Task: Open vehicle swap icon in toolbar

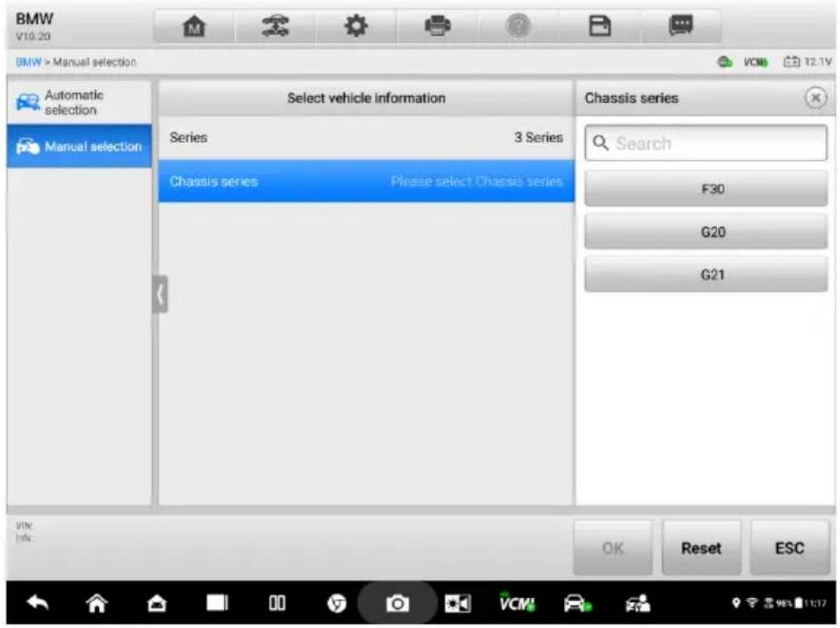Action: point(274,26)
